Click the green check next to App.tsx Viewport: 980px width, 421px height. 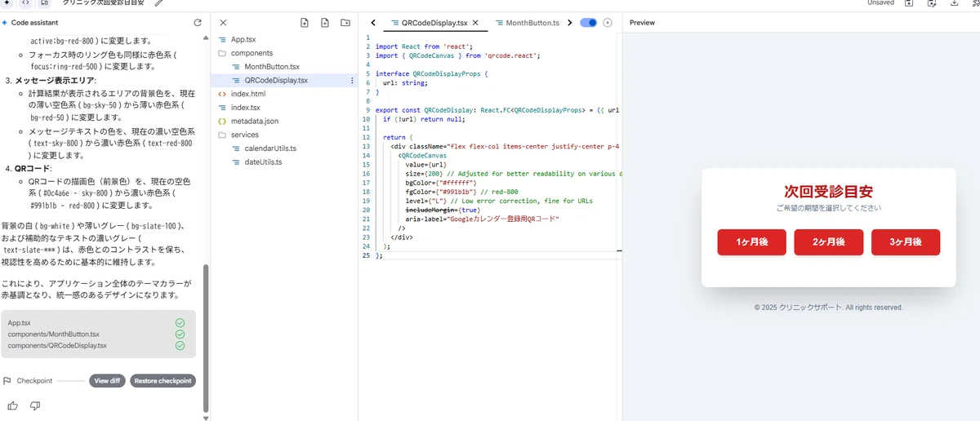pos(180,323)
